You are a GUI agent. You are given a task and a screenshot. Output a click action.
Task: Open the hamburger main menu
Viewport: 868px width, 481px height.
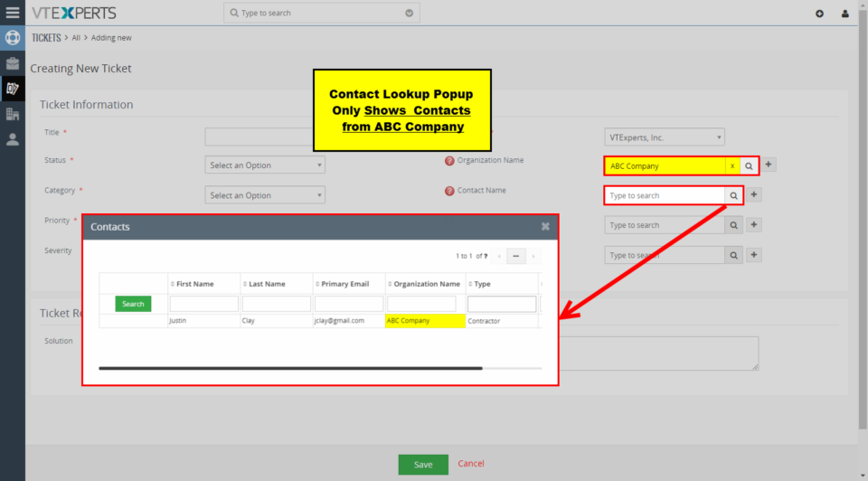click(x=12, y=12)
